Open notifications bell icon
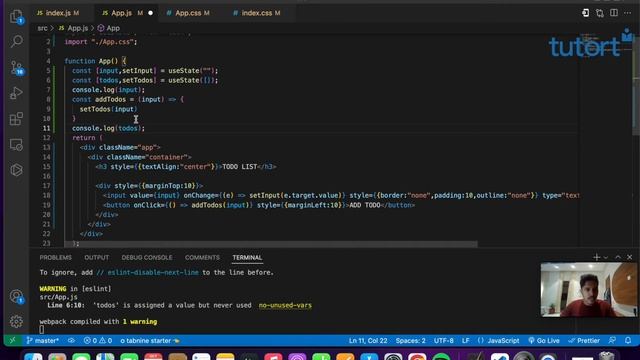Image resolution: width=640 pixels, height=360 pixels. [628, 340]
